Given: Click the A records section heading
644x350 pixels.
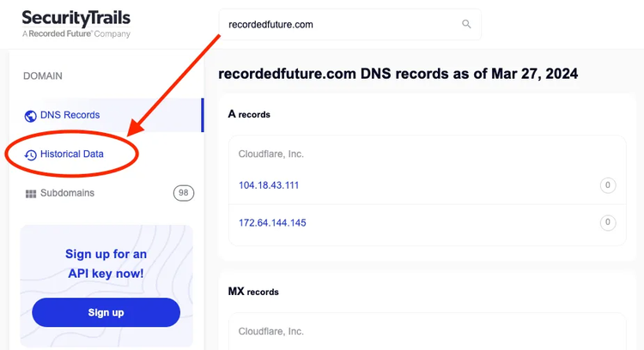Looking at the screenshot, I should [249, 114].
